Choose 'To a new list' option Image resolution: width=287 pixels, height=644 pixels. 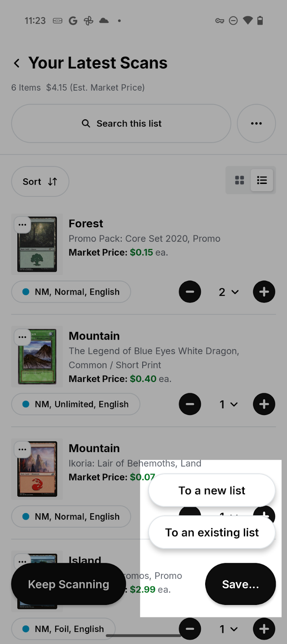(212, 491)
